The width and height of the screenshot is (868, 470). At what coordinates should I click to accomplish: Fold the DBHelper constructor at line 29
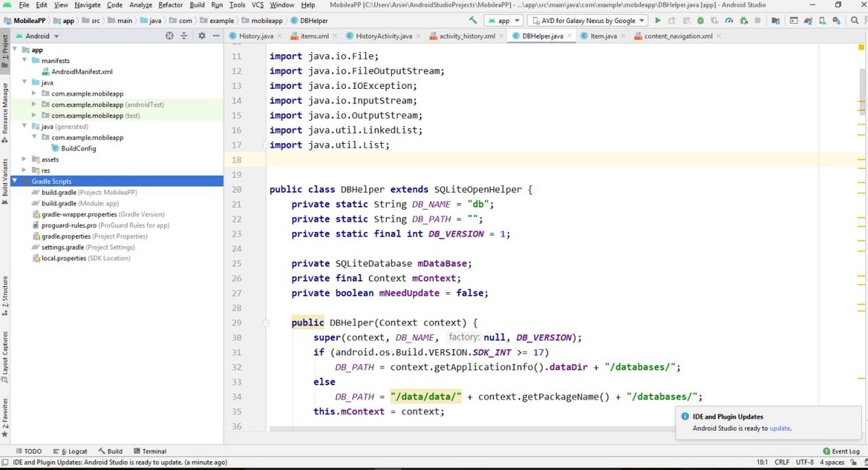pyautogui.click(x=265, y=322)
